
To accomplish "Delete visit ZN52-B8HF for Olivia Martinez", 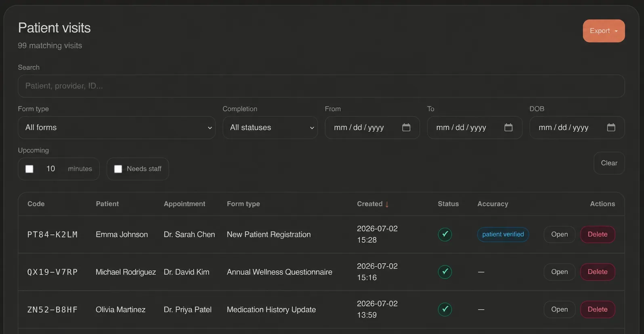I will pyautogui.click(x=598, y=309).
